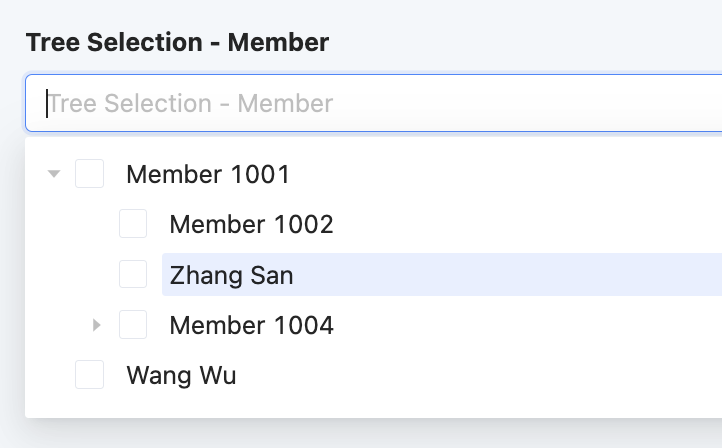This screenshot has height=448, width=722.
Task: Expand the Member 1004 tree node
Action: pos(97,325)
